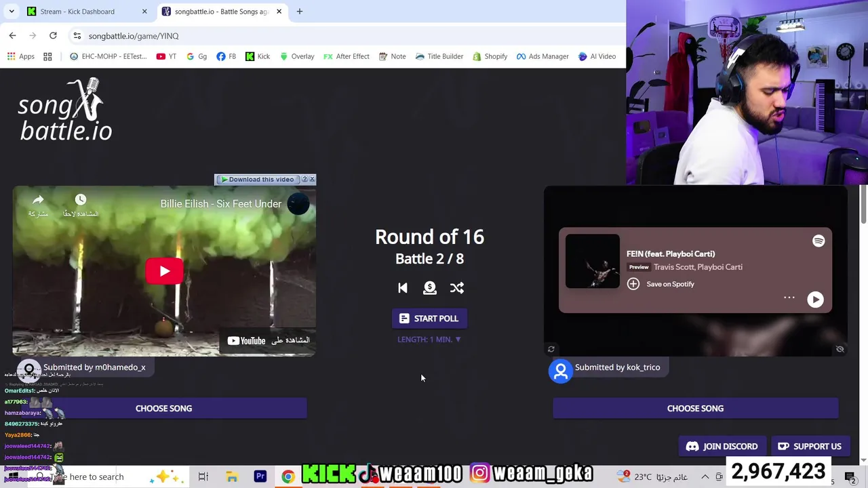This screenshot has height=488, width=868.
Task: Click the Billie Eilish - Six Feet Under title
Action: pos(220,204)
